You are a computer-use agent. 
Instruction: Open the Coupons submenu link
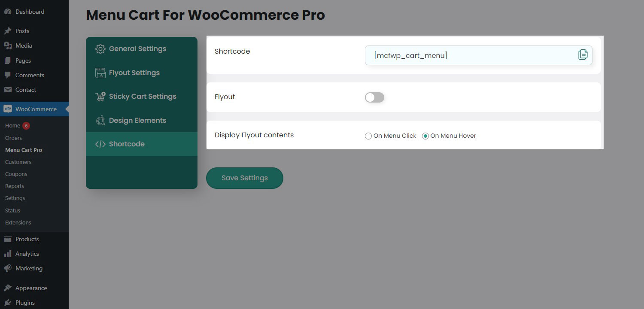click(16, 174)
